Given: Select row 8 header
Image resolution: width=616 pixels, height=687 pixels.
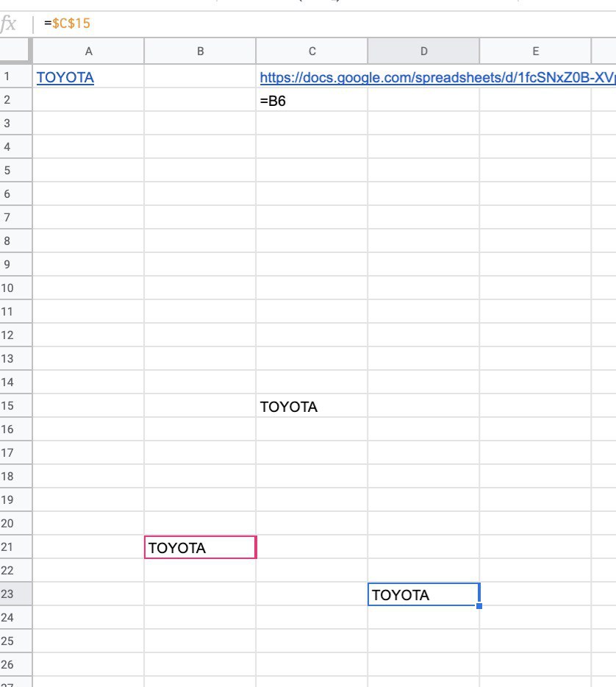Looking at the screenshot, I should click(x=15, y=241).
